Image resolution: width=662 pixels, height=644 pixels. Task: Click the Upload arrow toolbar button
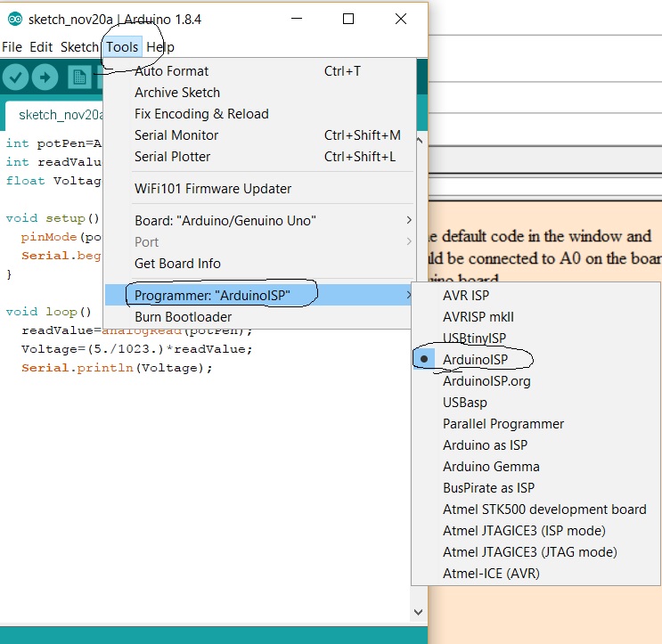point(45,77)
